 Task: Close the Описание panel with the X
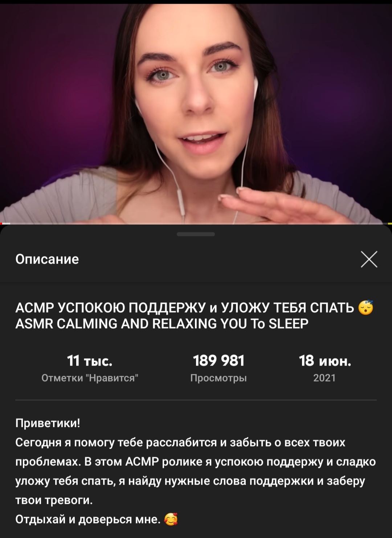coord(369,259)
